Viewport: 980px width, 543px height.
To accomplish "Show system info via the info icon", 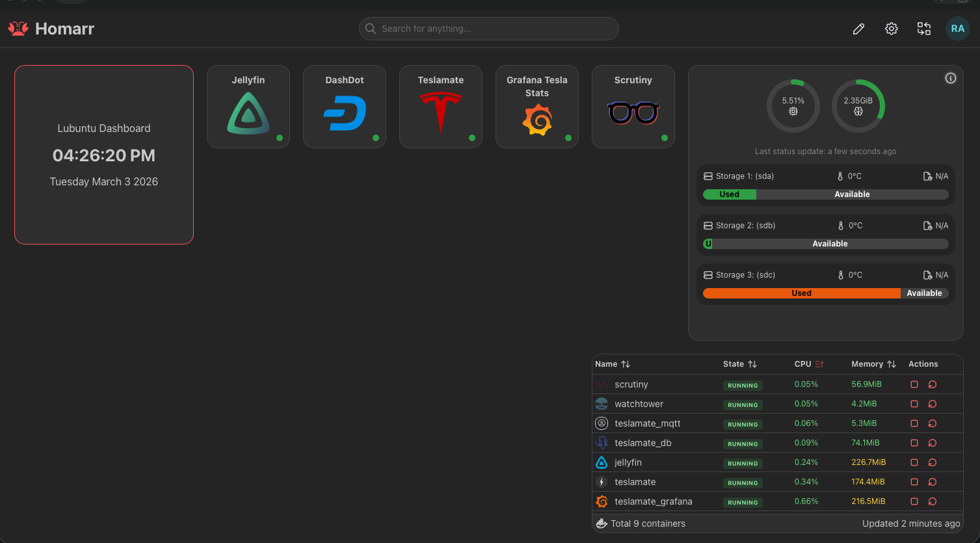I will 951,78.
